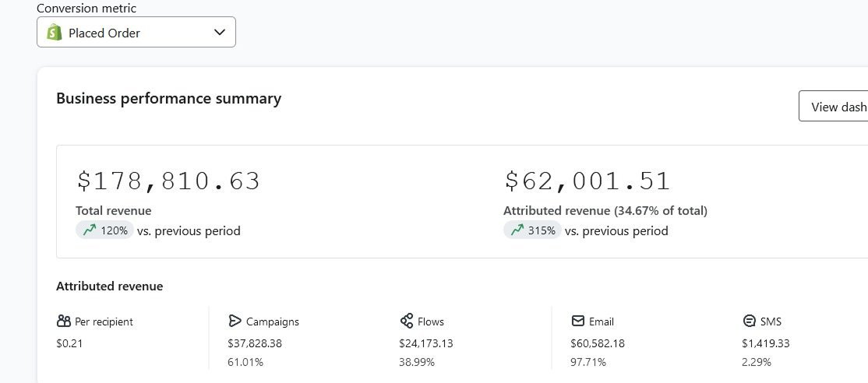Click the Email envelope icon
The width and height of the screenshot is (868, 383).
point(578,321)
